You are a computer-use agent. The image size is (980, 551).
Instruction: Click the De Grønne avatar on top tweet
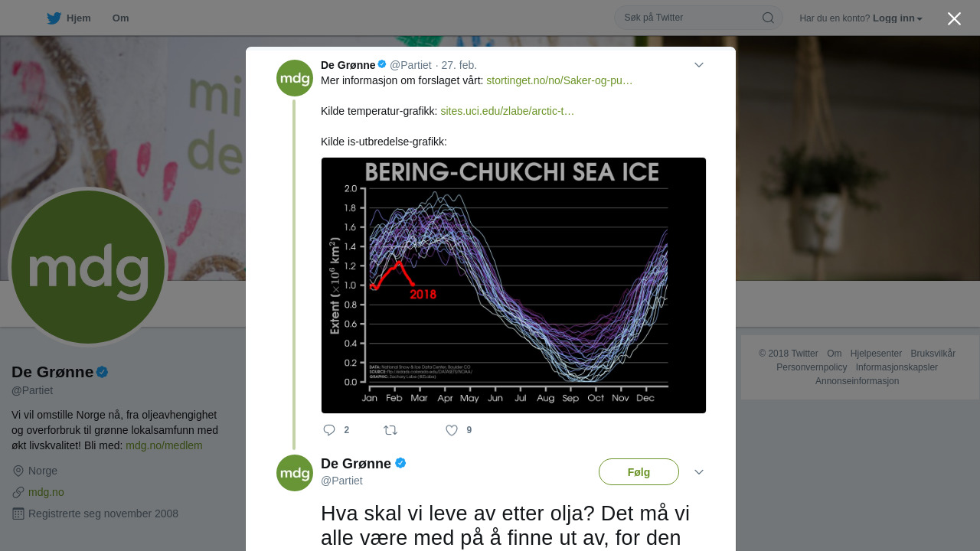295,78
